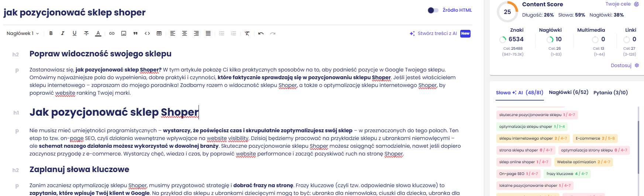This screenshot has height=196, width=644.
Task: Click the Content Score circle showing 25
Action: (x=507, y=12)
